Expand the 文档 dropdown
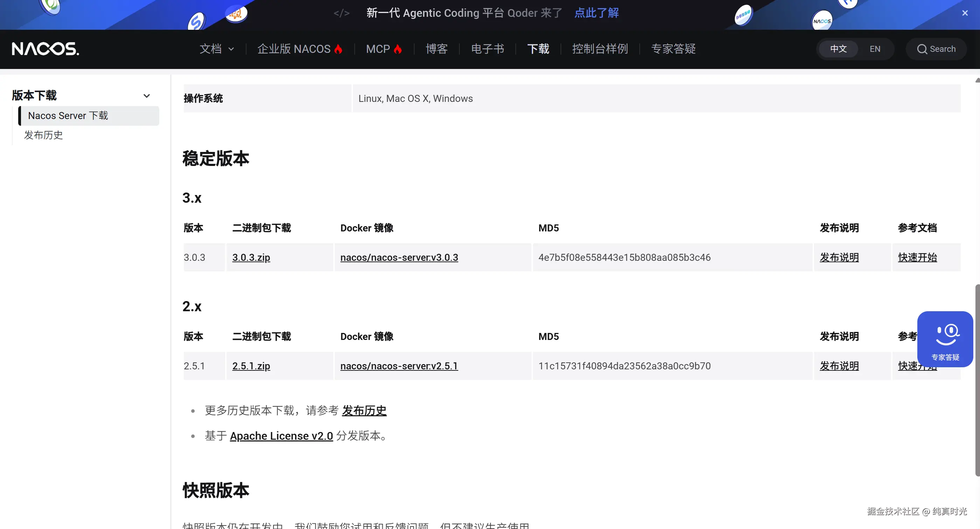The height and width of the screenshot is (529, 980). click(216, 49)
